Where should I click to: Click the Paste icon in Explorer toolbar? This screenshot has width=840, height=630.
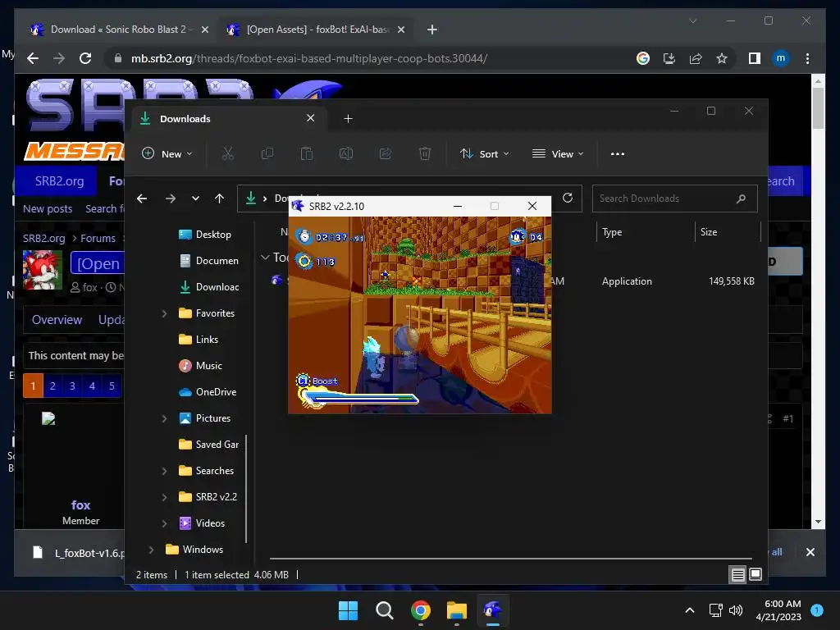pos(307,153)
